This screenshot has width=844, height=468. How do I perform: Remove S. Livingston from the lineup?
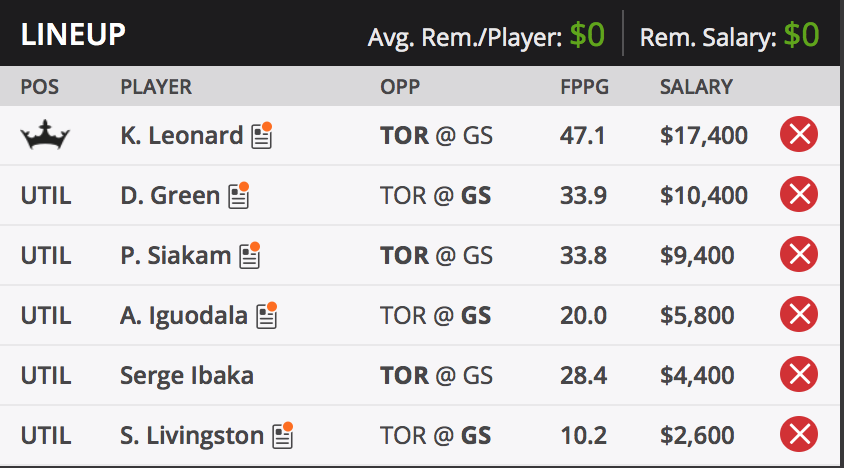point(799,435)
